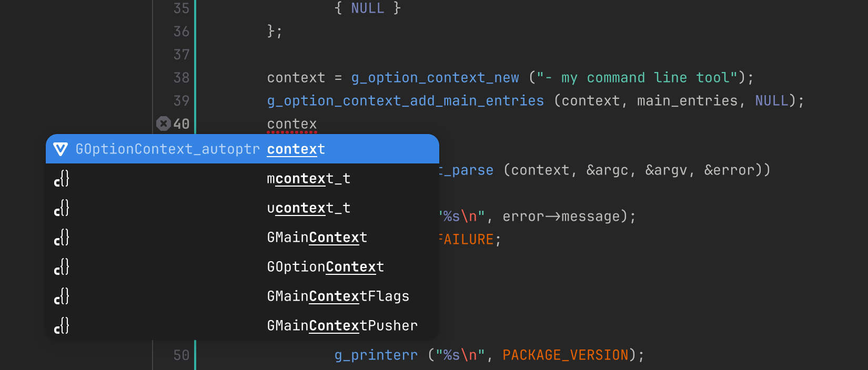Pick the GMainContext completion entry

(243, 238)
